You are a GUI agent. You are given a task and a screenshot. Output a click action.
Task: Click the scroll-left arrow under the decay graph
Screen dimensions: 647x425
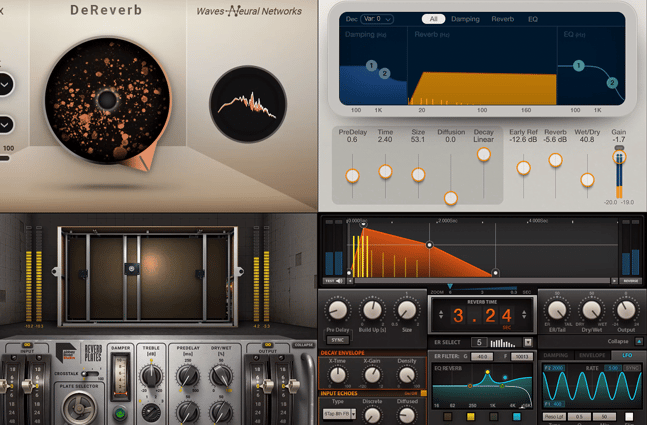point(350,281)
